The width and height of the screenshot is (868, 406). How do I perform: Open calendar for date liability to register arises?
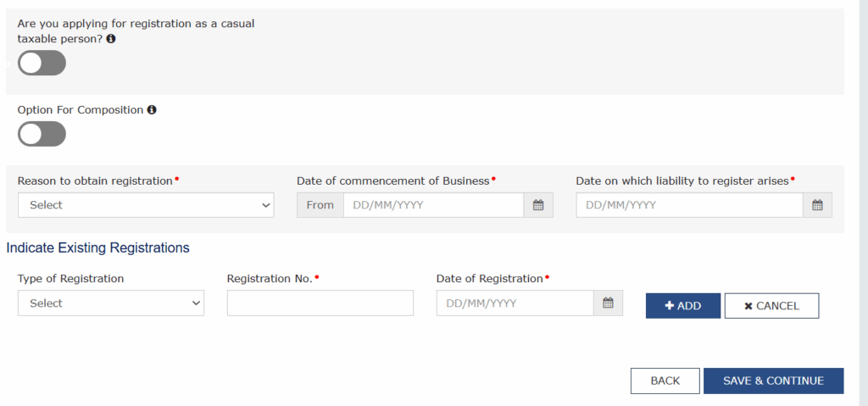point(817,205)
